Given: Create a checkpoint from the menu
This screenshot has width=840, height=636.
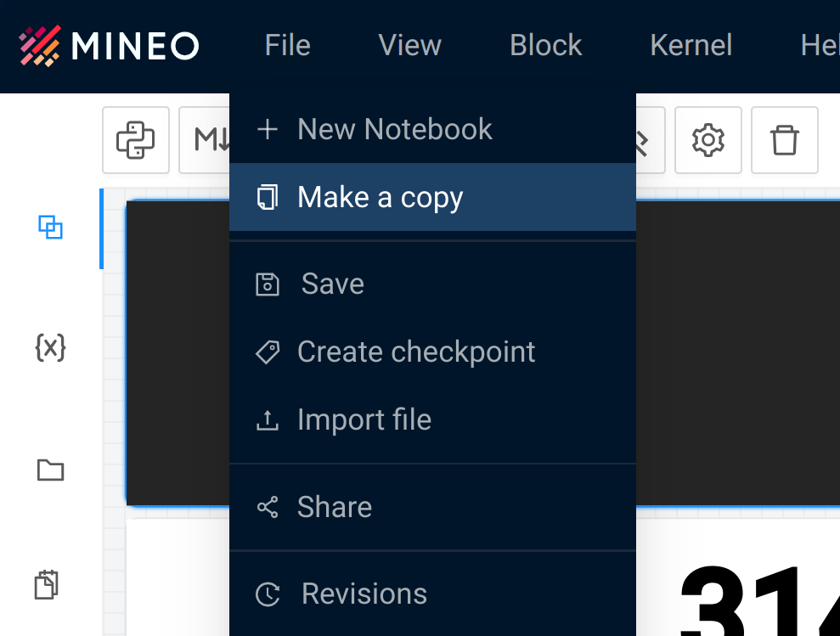Looking at the screenshot, I should [415, 352].
